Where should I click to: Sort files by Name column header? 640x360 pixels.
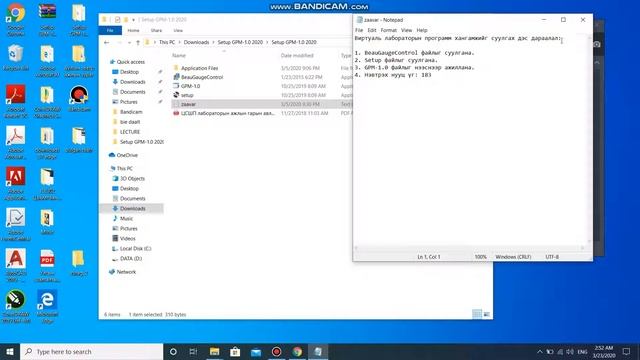click(179, 55)
